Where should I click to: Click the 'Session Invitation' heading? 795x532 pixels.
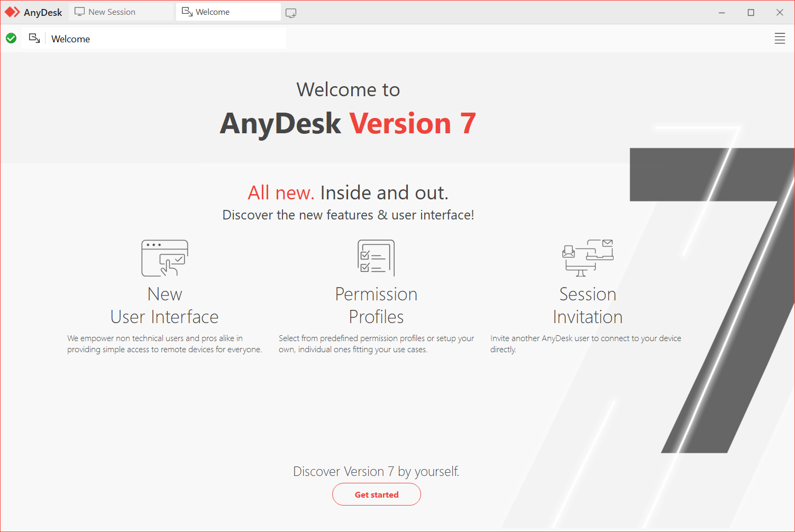[x=588, y=305]
